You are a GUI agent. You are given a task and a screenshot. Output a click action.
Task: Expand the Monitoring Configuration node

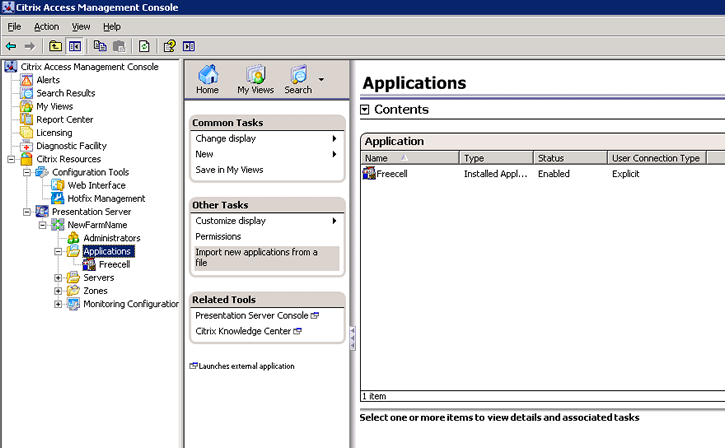[x=58, y=304]
